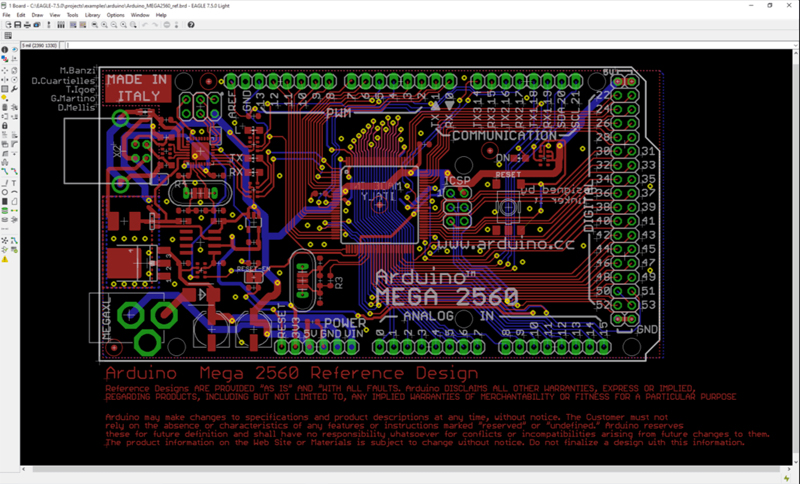Select the Wire draw tool
Image resolution: width=800 pixels, height=484 pixels.
coord(5,183)
